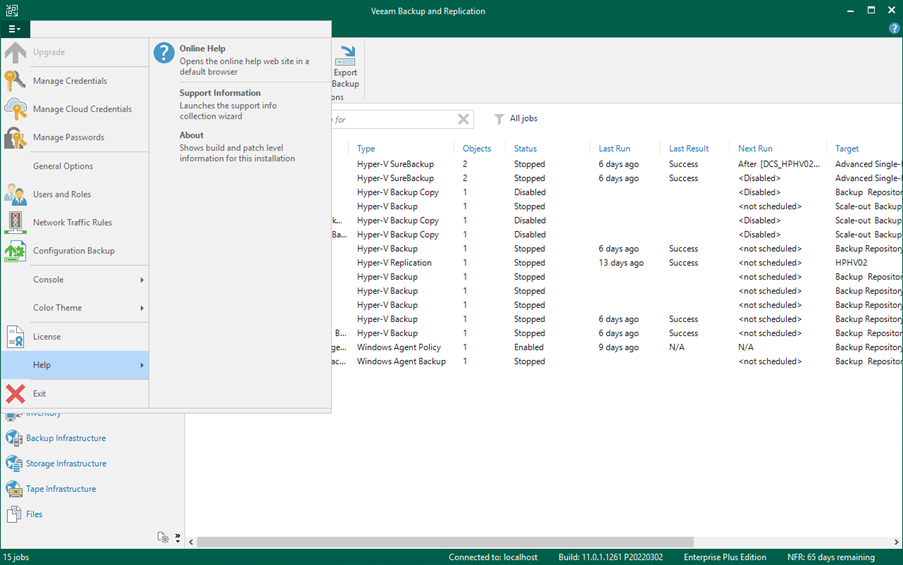Click the help icon in top-right corner
903x565 pixels.
coord(894,28)
